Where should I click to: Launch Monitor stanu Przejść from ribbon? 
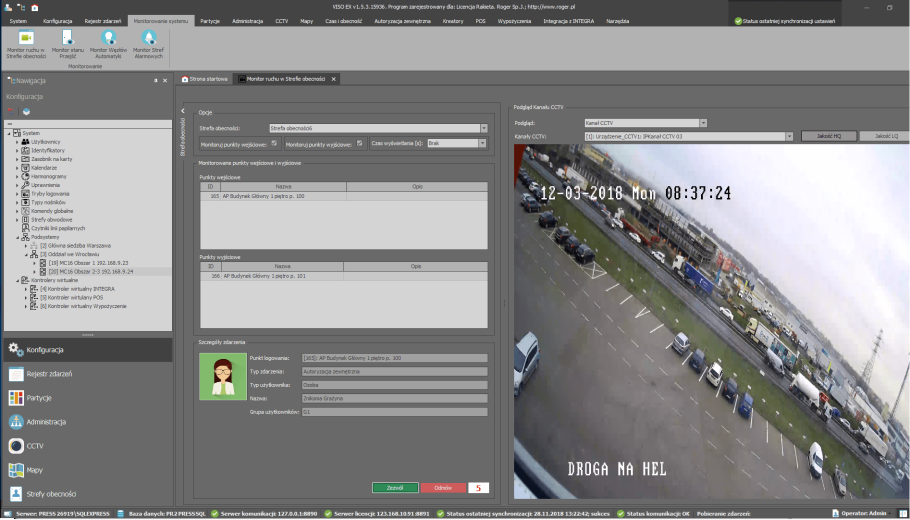[68, 43]
